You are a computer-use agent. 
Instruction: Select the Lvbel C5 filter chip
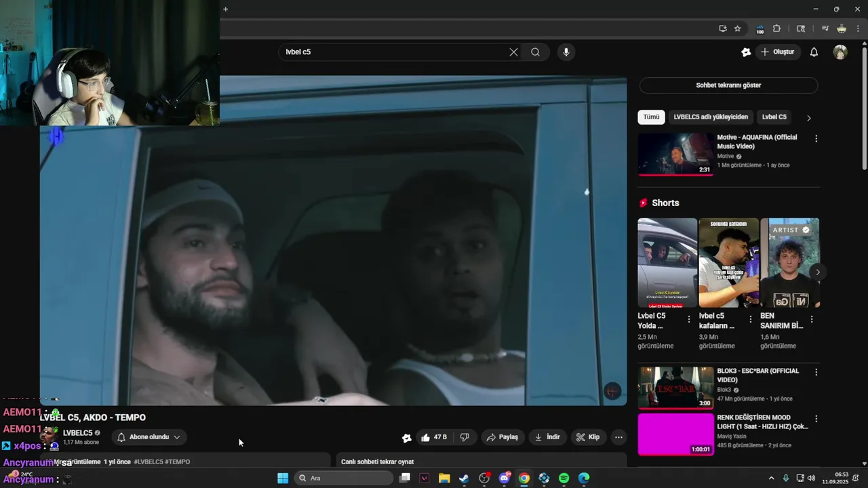pos(774,117)
